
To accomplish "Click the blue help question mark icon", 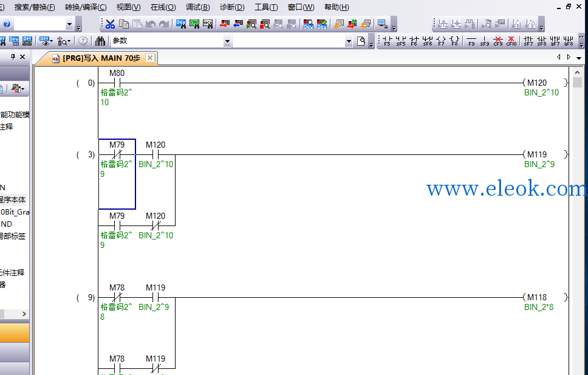I will [7, 24].
